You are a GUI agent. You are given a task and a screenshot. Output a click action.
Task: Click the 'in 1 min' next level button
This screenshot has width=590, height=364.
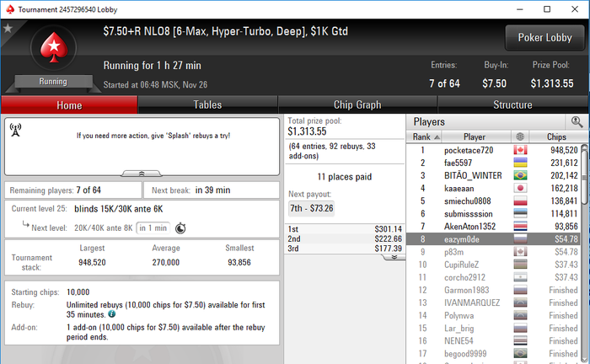[153, 227]
